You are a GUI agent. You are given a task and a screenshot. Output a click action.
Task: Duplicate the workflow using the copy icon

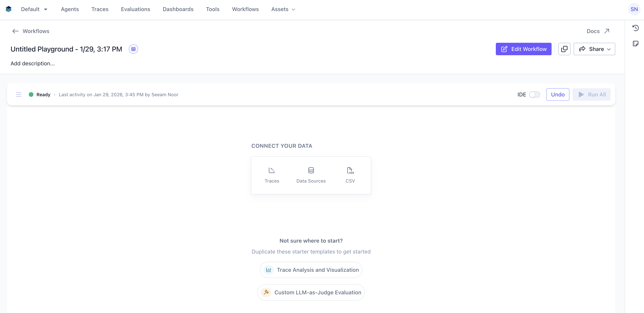click(564, 49)
